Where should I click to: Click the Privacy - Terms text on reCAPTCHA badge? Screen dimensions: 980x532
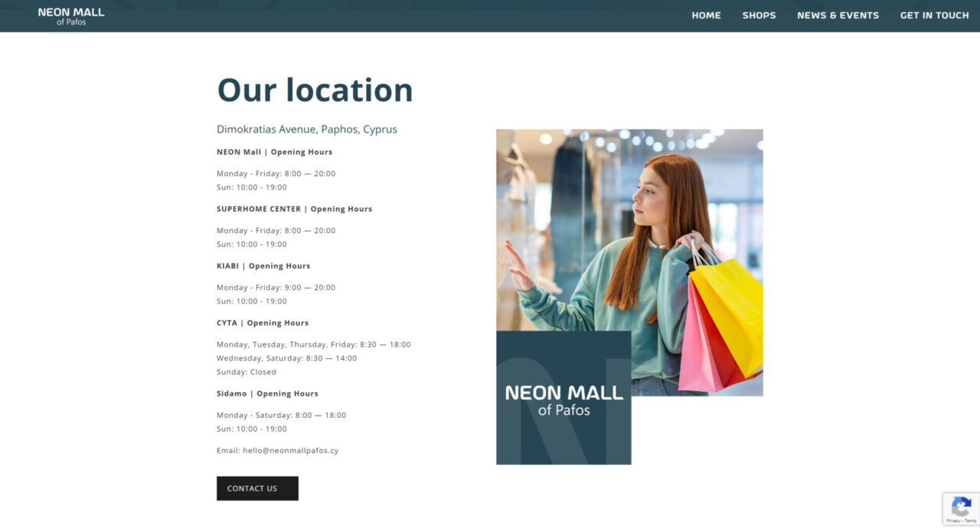pos(962,521)
